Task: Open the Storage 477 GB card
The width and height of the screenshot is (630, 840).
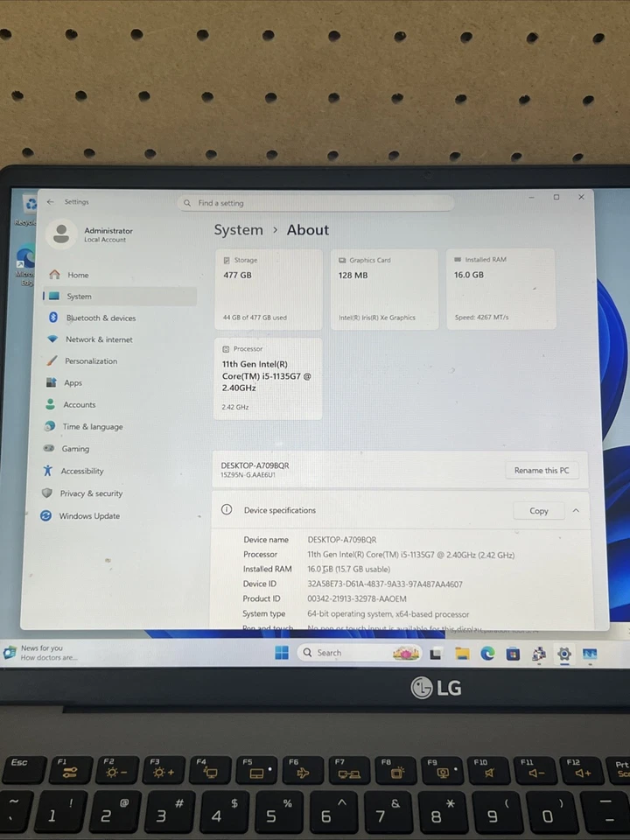Action: [269, 289]
